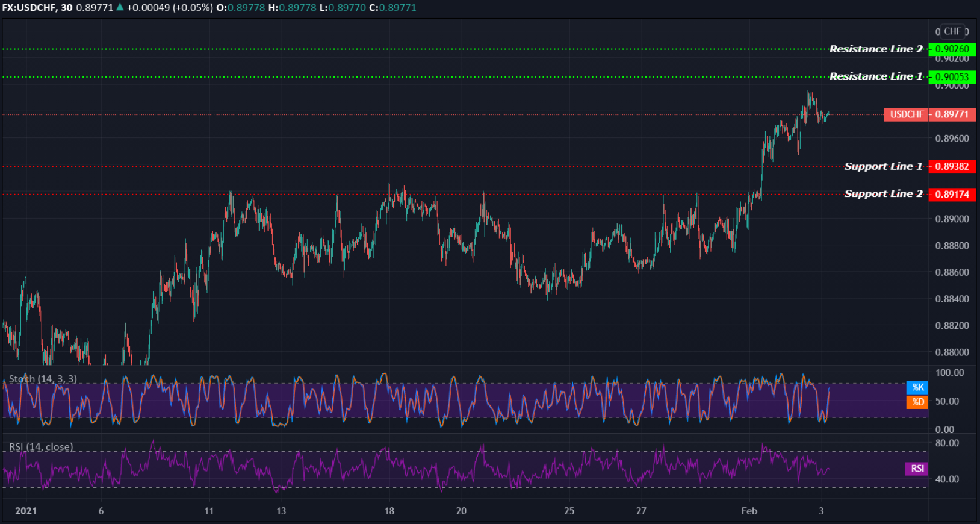The width and height of the screenshot is (980, 524).
Task: Select the Support Line 1 label
Action: pos(883,166)
